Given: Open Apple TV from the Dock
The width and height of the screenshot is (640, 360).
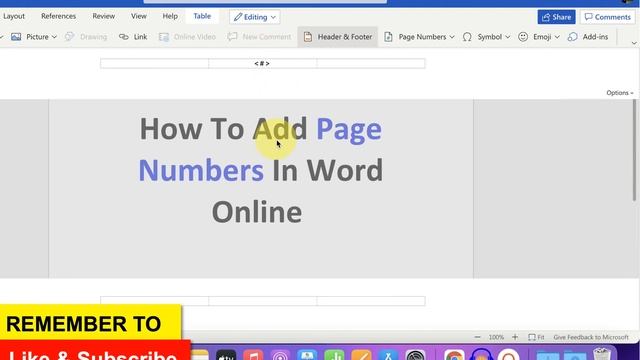Looking at the screenshot, I should point(226,356).
